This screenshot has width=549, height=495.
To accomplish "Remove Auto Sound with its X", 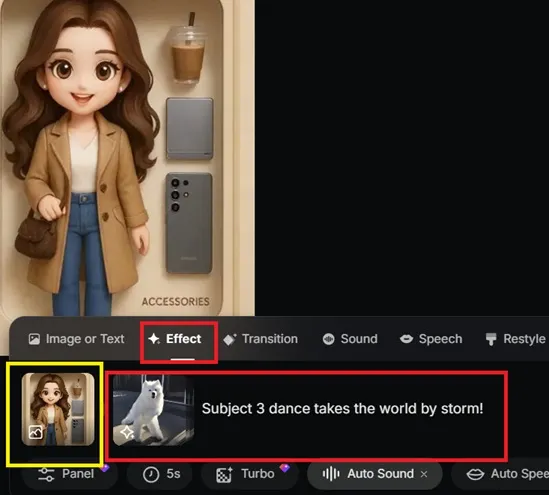I will (x=424, y=474).
